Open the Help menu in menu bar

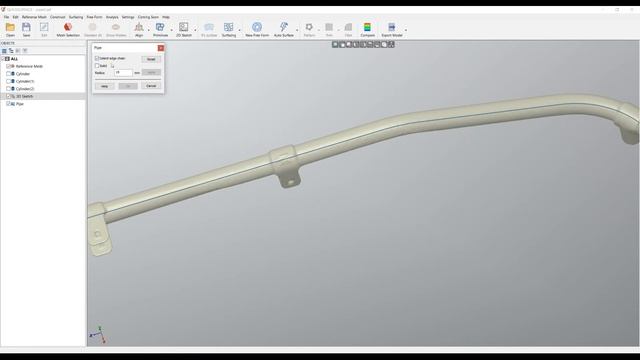click(x=166, y=17)
